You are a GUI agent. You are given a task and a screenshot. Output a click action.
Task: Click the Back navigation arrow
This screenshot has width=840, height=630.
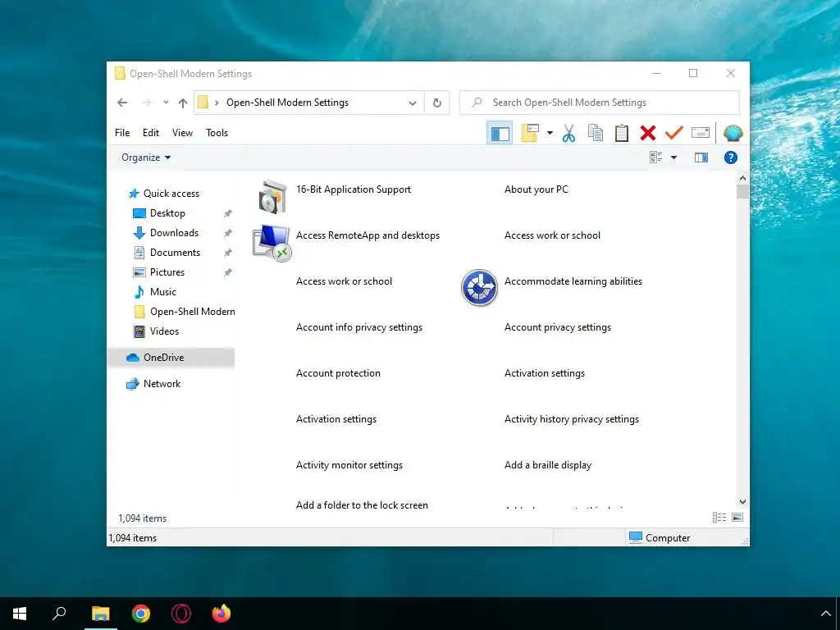click(122, 103)
